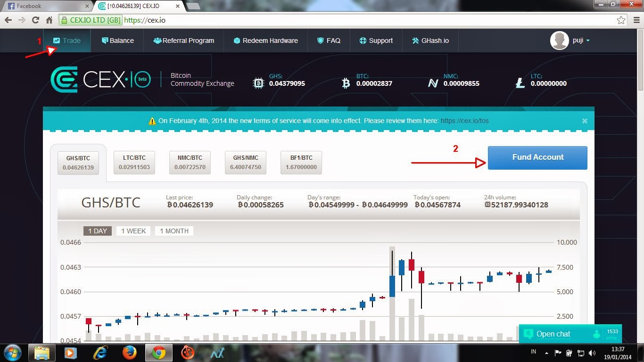Click the Action Center flag icon

(558, 353)
